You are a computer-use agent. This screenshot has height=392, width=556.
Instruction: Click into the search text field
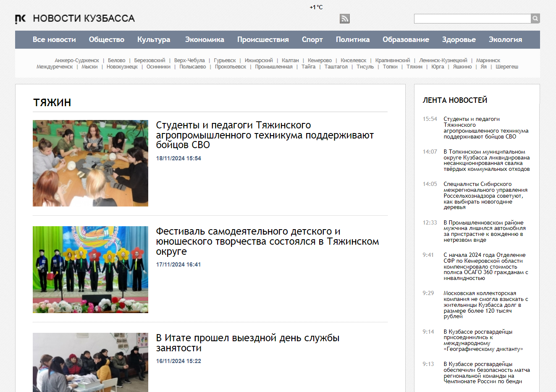pos(472,18)
